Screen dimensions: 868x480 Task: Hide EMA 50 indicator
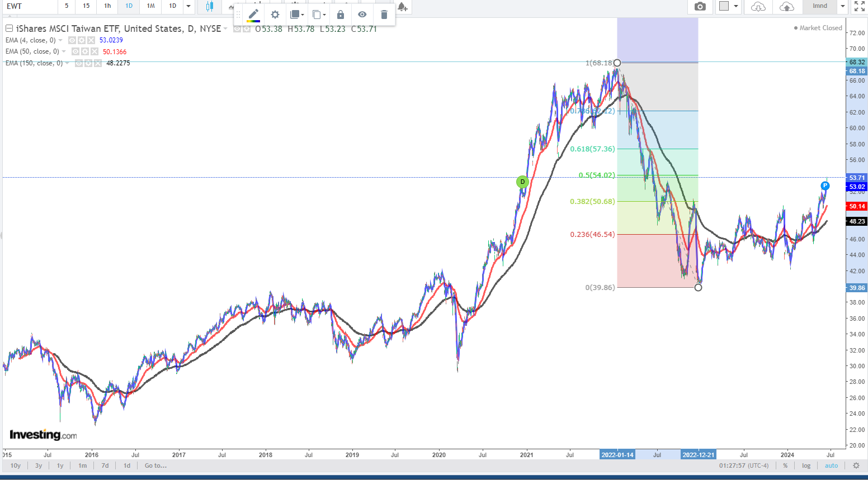click(x=76, y=51)
